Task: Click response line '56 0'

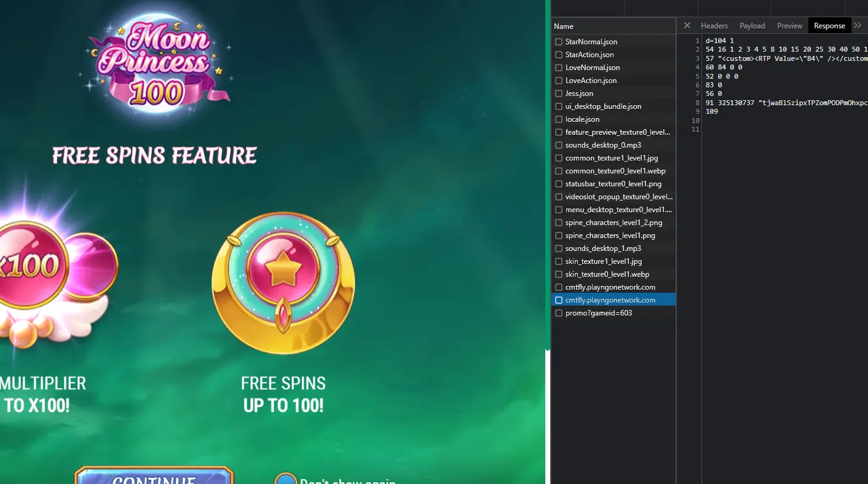Action: 714,94
